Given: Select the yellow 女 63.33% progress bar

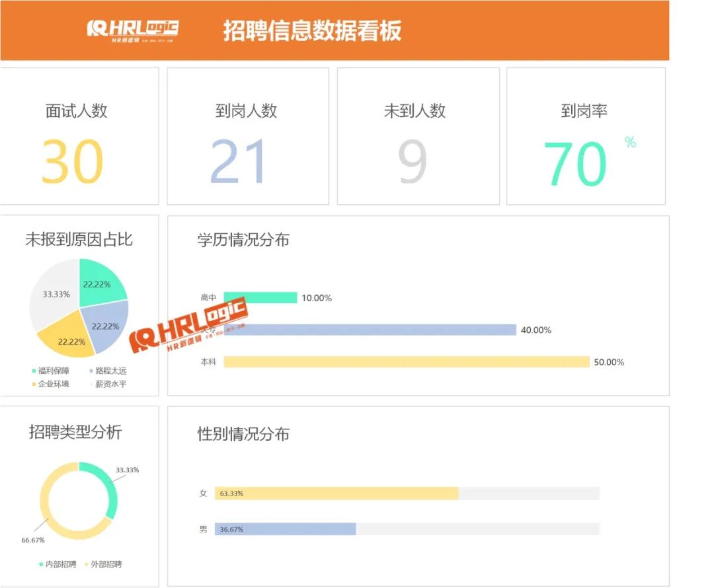Looking at the screenshot, I should 337,494.
